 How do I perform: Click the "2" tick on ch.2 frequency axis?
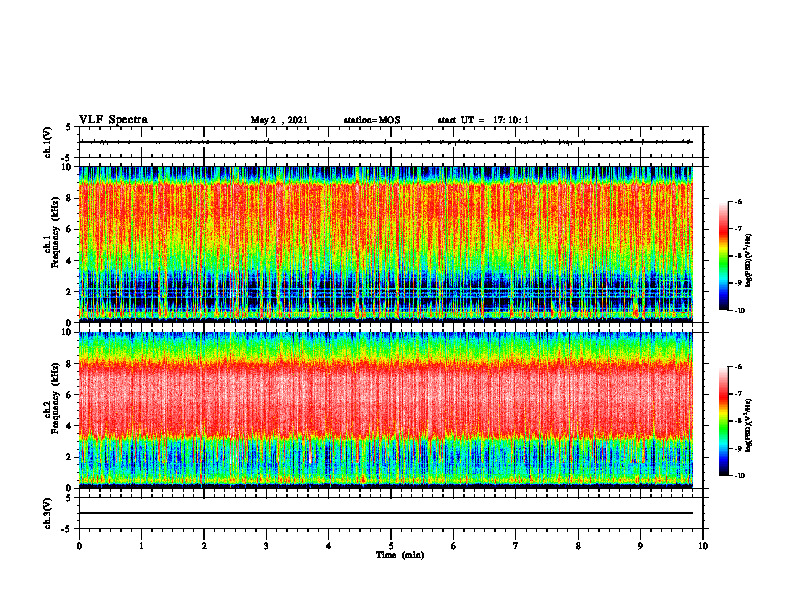(x=69, y=457)
